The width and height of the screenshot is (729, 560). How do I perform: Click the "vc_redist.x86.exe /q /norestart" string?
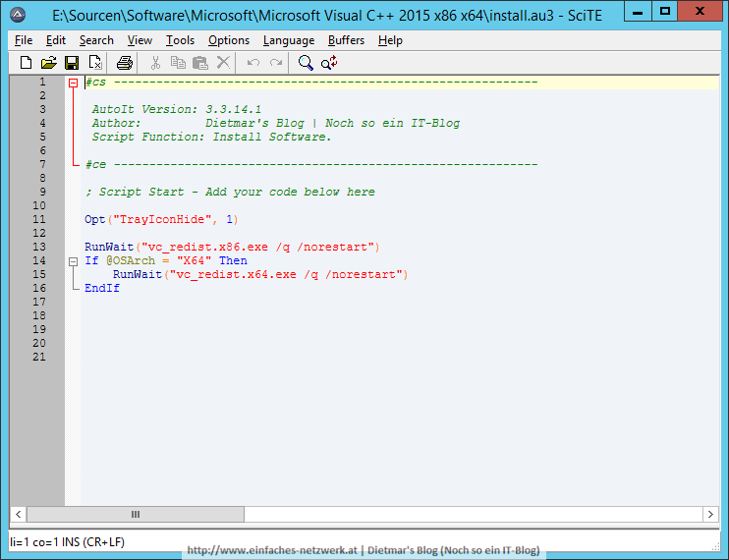coord(257,247)
